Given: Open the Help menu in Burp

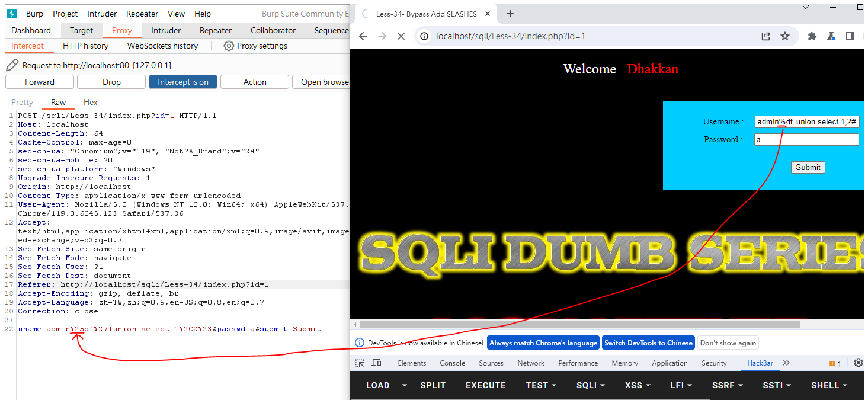Looking at the screenshot, I should (x=203, y=14).
